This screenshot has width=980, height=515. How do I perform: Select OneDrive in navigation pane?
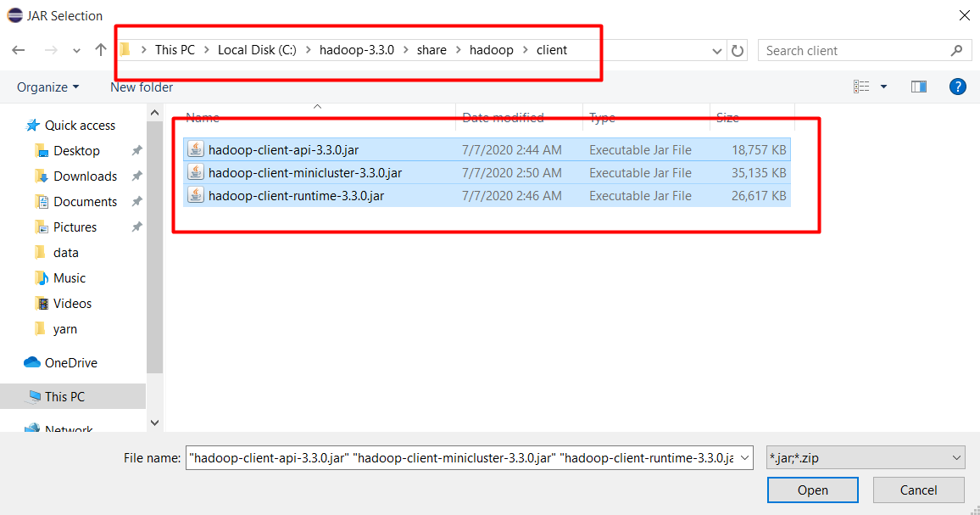(x=70, y=363)
